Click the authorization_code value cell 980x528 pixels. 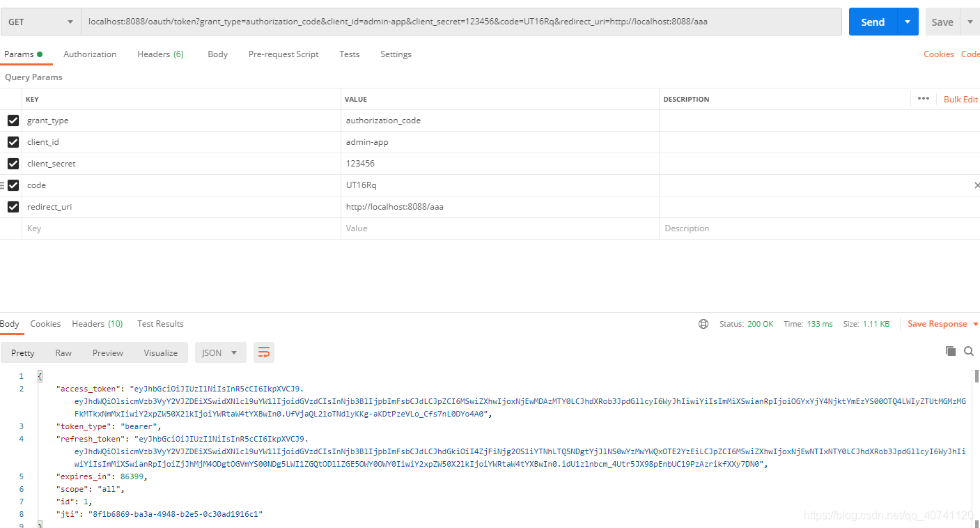point(500,121)
